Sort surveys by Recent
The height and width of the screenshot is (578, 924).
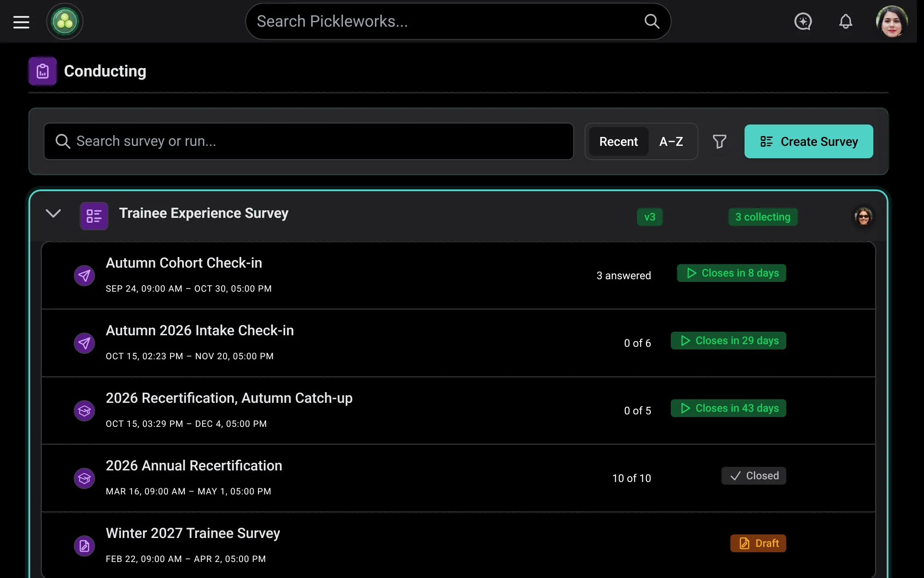coord(618,141)
